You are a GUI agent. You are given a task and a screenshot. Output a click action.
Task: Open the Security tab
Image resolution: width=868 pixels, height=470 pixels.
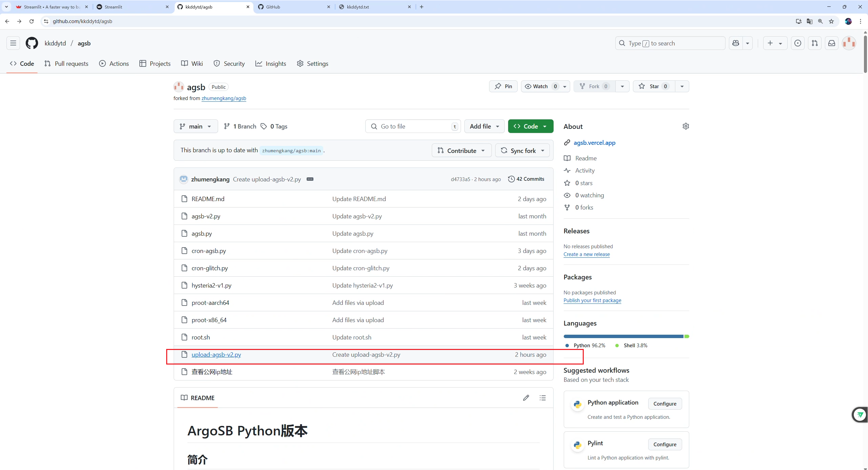229,63
